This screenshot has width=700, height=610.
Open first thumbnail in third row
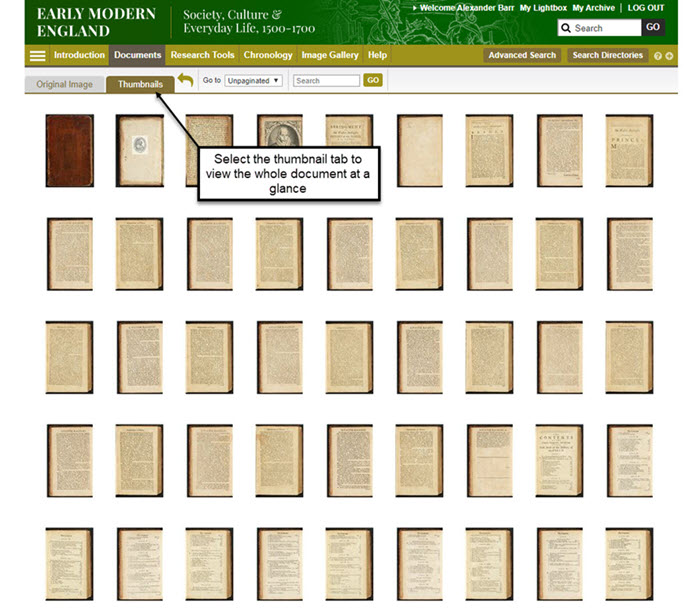point(69,357)
